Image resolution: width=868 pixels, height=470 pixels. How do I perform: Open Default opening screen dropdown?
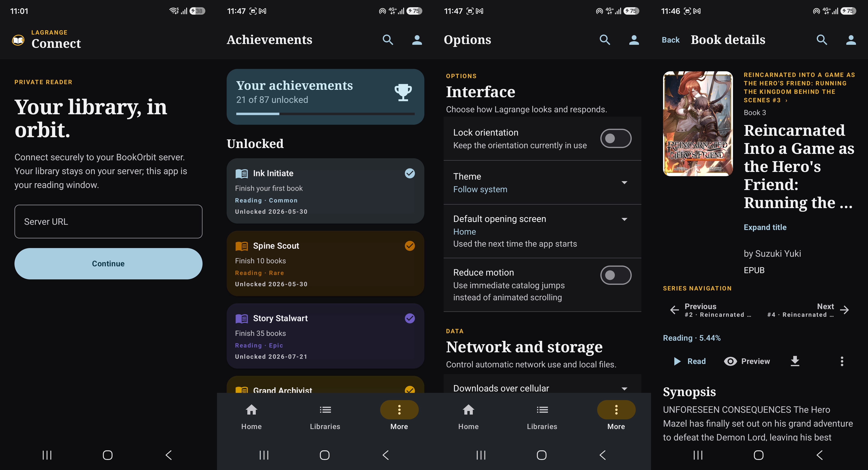tap(542, 231)
